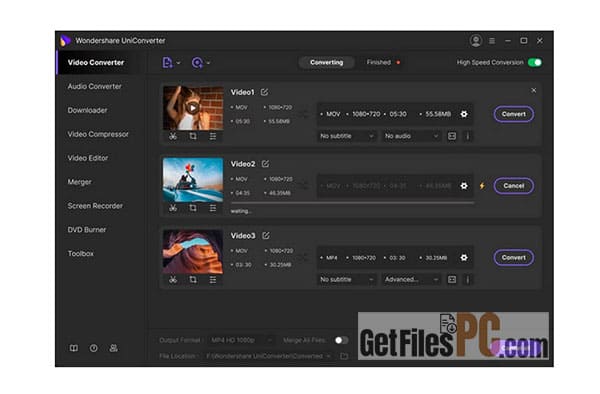Rename Video1 with edit icon
The image size is (600, 394).
[264, 92]
